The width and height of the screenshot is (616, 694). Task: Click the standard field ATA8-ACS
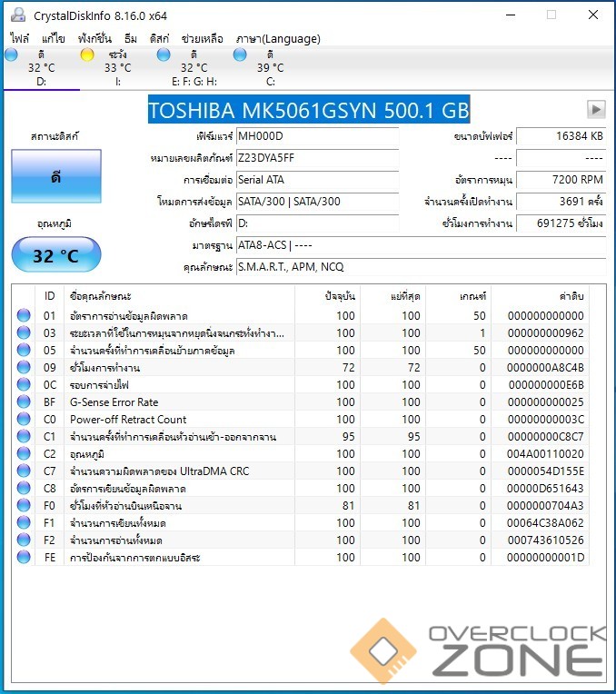422,244
